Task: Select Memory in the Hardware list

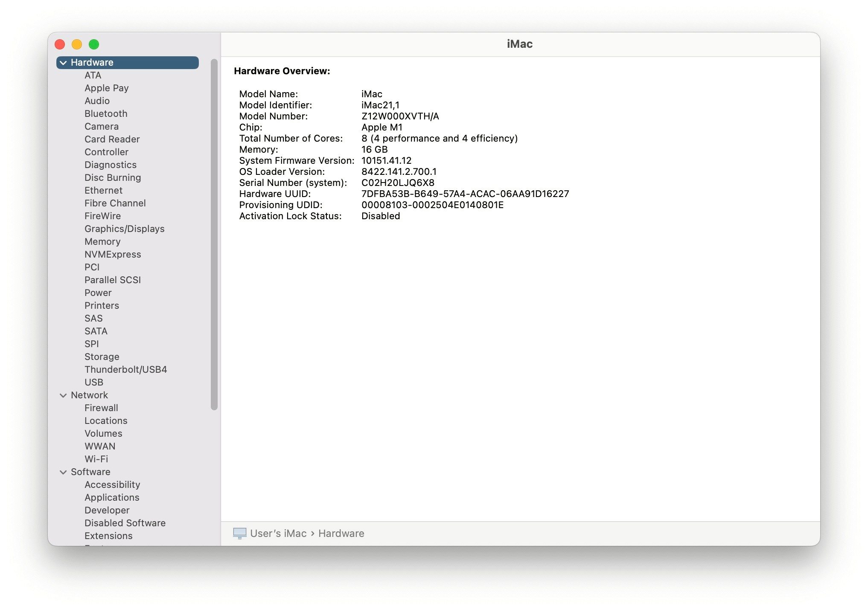Action: click(x=103, y=241)
